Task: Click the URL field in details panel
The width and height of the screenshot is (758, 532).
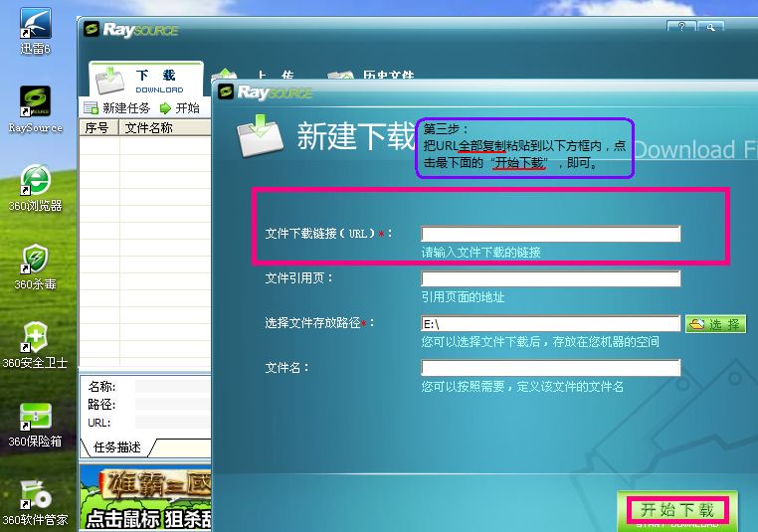Action: [x=172, y=423]
